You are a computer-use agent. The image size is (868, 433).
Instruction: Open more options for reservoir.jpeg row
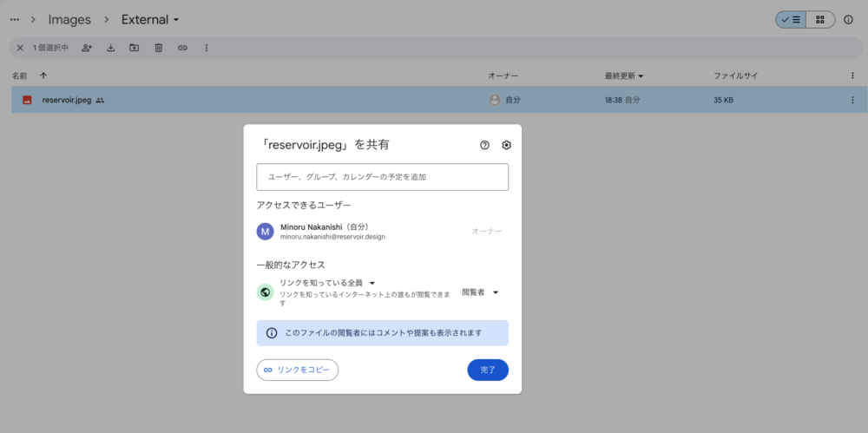852,100
